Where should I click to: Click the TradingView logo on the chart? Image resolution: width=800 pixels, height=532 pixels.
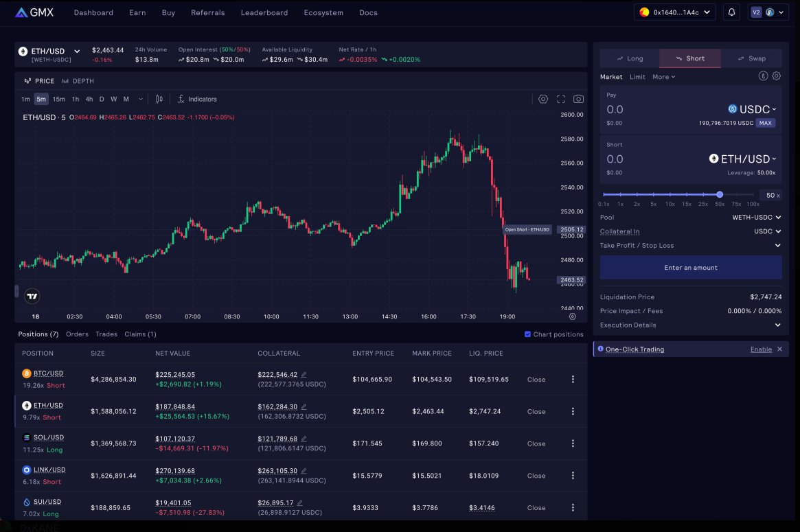click(x=32, y=295)
